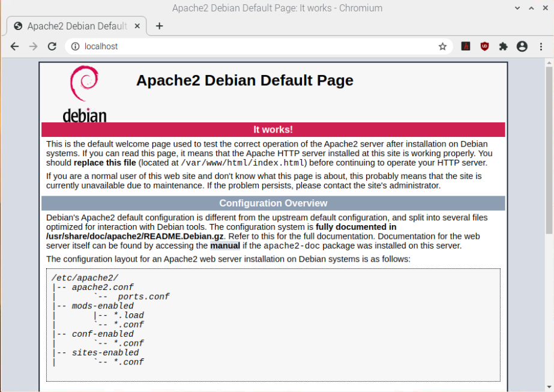
Task: Minimize the Chromium window
Action: pos(517,8)
